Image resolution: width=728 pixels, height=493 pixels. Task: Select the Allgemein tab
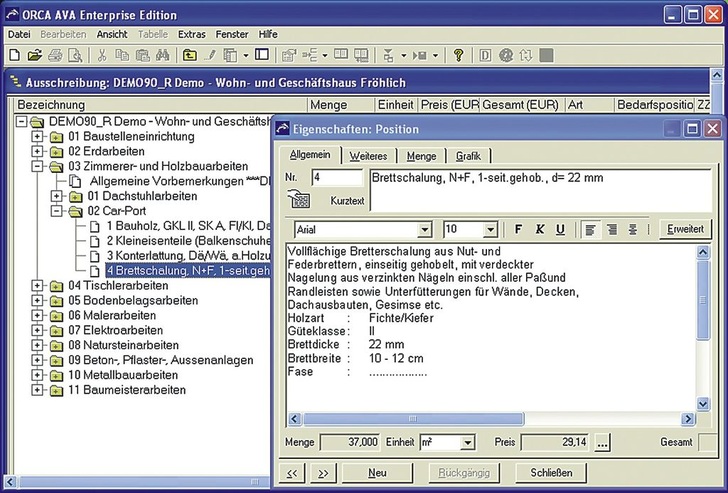click(310, 155)
